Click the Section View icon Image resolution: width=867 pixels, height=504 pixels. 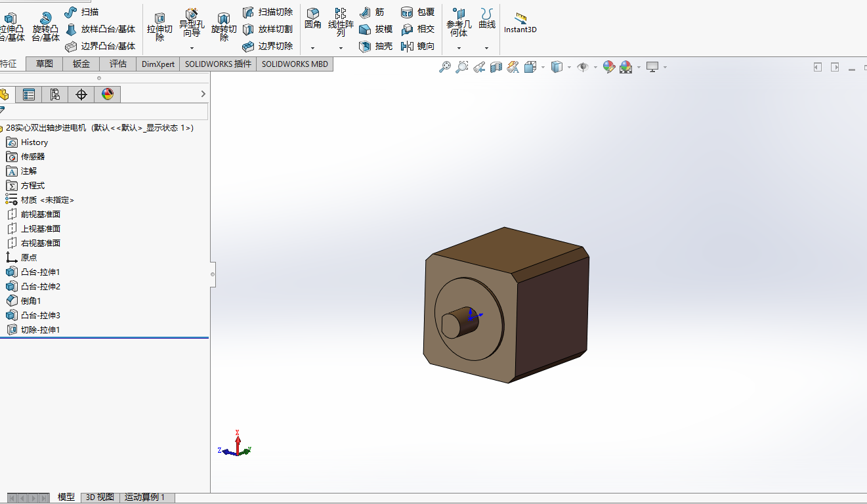(496, 67)
